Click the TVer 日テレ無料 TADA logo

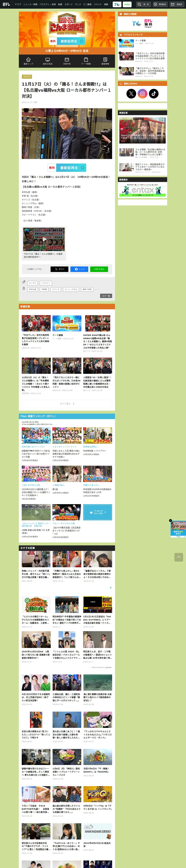[x=142, y=24]
